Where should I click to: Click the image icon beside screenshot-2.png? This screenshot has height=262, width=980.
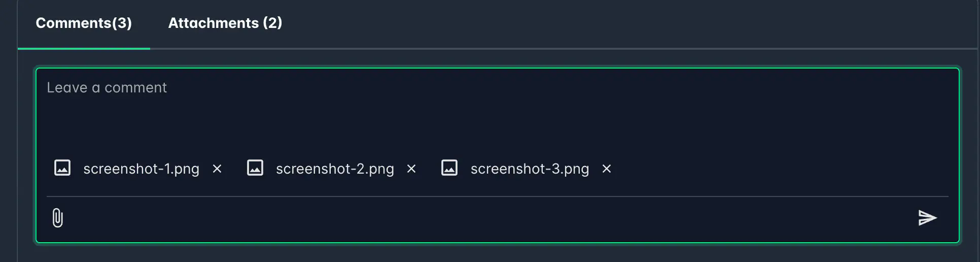coord(255,168)
